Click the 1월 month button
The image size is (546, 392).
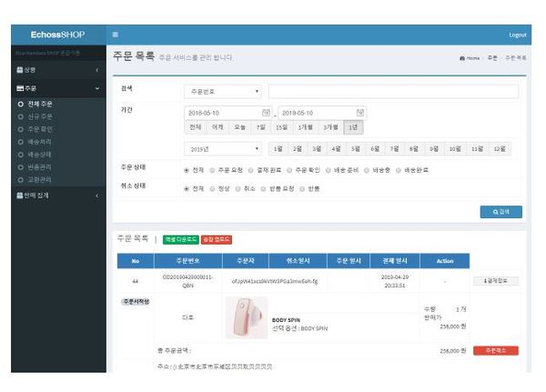click(x=278, y=149)
